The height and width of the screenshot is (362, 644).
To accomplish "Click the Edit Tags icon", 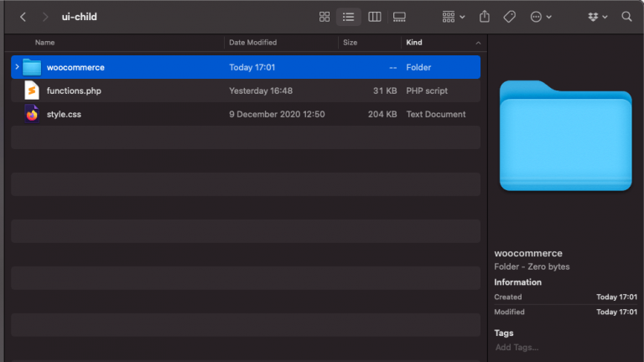I will click(509, 17).
